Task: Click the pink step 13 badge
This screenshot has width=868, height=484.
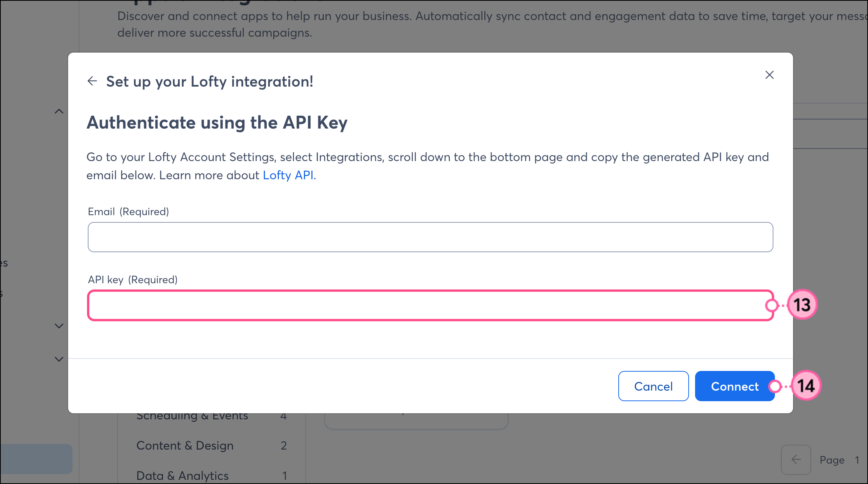Action: pos(802,305)
